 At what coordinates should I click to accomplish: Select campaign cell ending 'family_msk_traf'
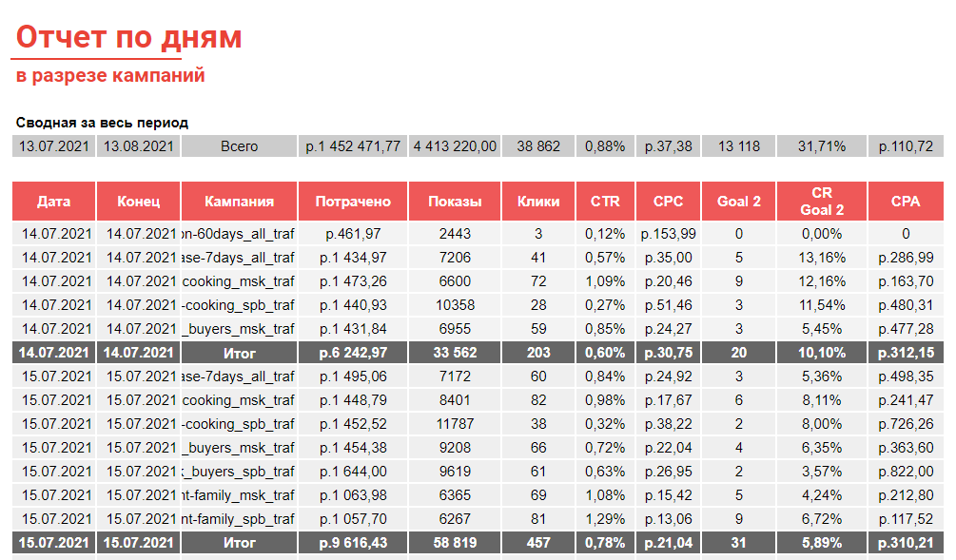(239, 495)
